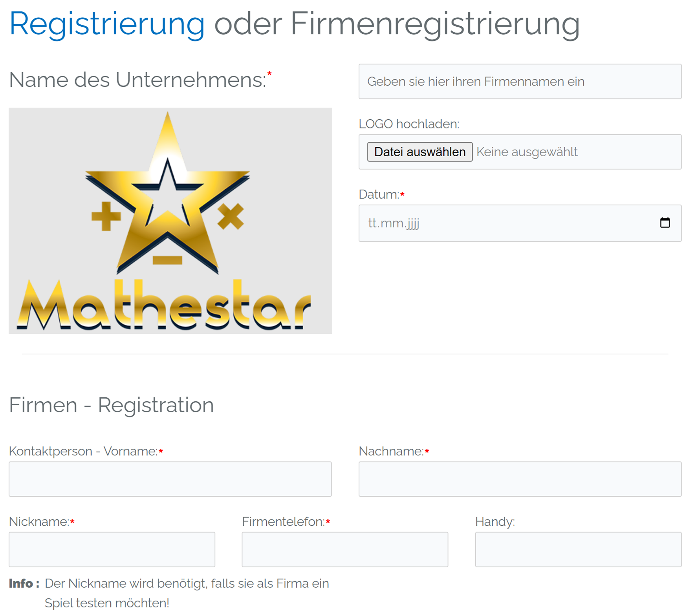Focus the Nachname text box
The image size is (696, 616).
pos(520,479)
